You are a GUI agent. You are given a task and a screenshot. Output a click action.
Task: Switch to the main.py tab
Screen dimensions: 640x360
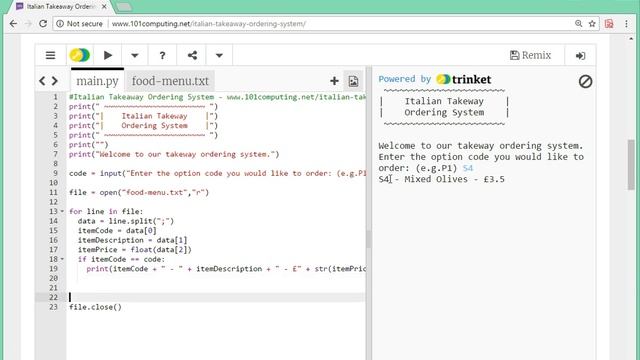(x=98, y=81)
